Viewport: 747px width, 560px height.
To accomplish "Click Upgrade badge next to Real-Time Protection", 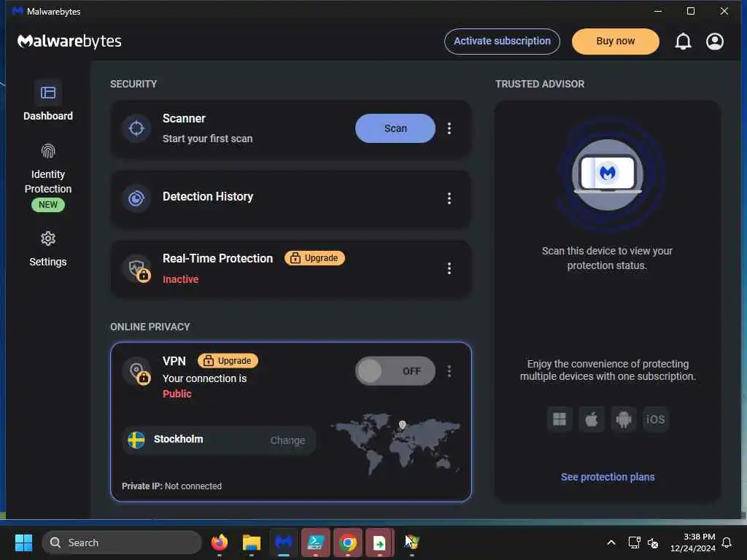I will [315, 258].
